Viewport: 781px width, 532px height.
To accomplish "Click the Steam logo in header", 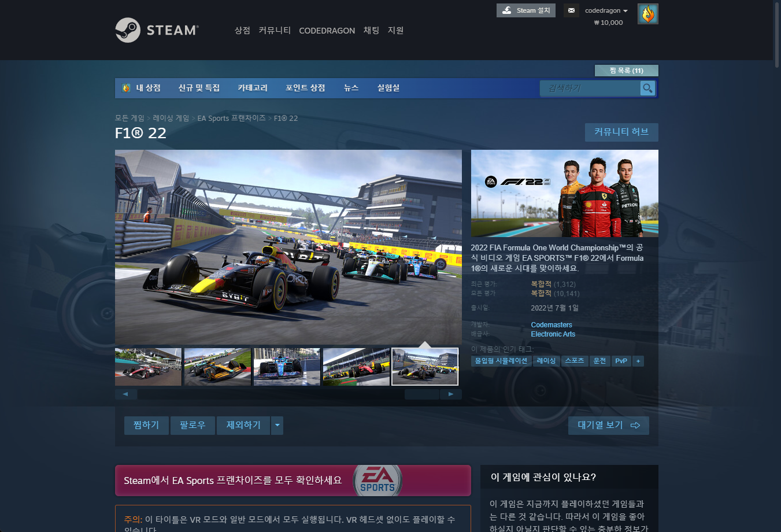I will pos(157,30).
